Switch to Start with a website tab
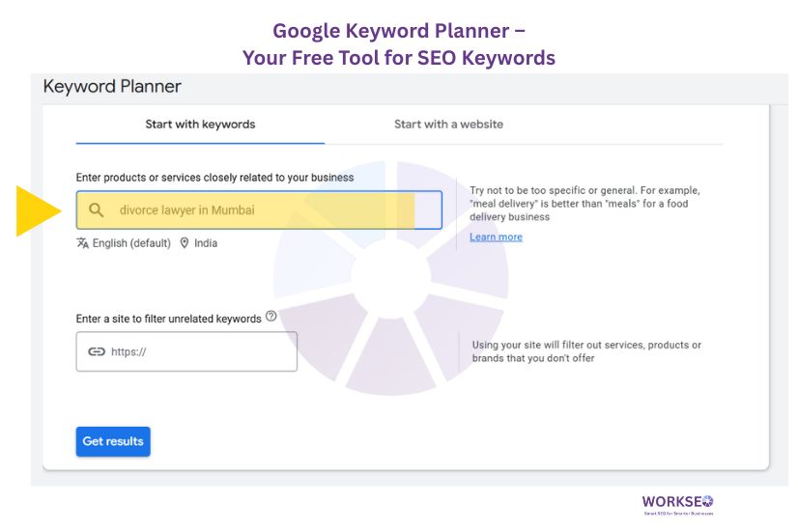The height and width of the screenshot is (532, 798). coord(448,125)
